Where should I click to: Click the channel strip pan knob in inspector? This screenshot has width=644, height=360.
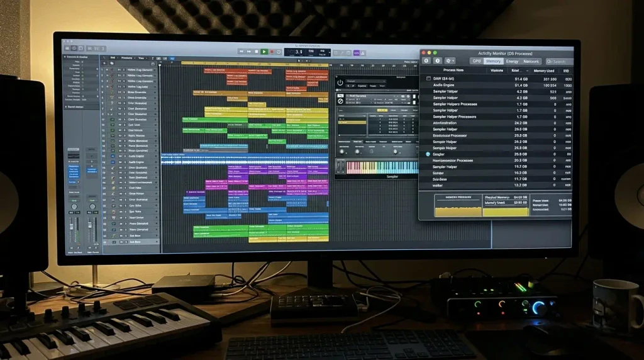(74, 206)
